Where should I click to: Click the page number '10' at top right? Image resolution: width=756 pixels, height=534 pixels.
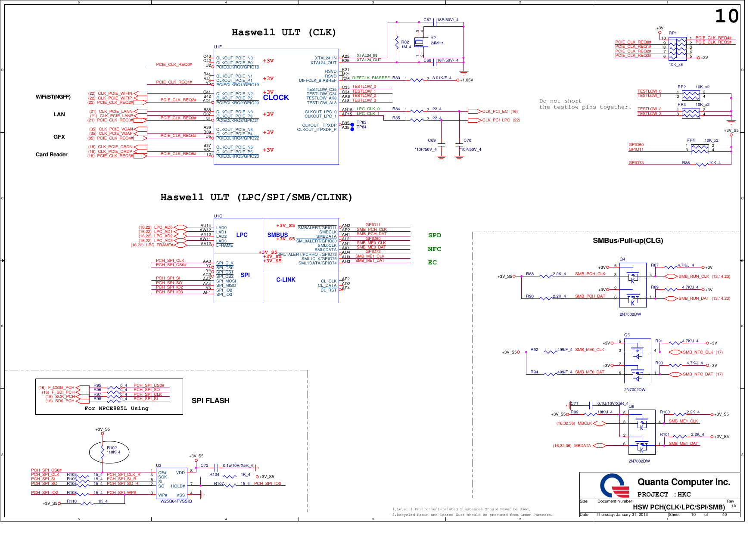pyautogui.click(x=727, y=16)
